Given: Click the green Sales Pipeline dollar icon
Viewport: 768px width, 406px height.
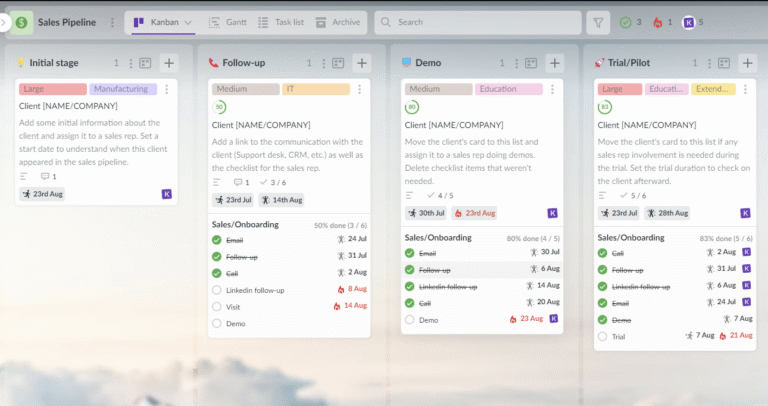Looking at the screenshot, I should coord(22,23).
